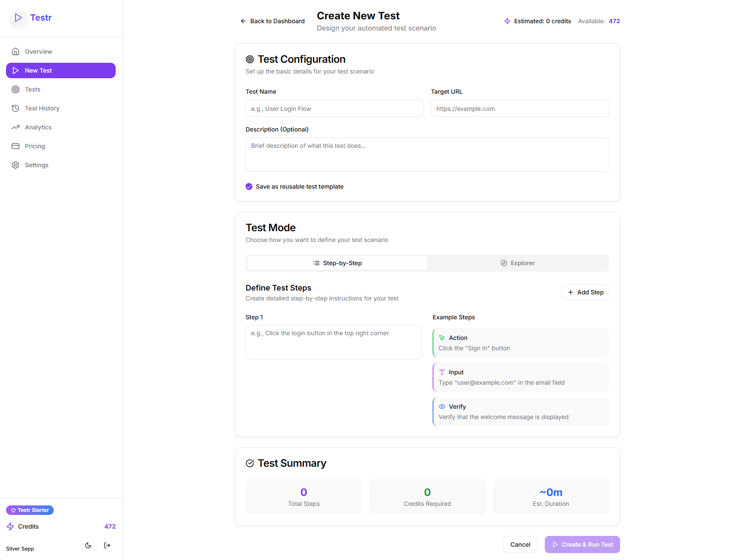
Task: Click the Testr play logo icon
Action: (18, 18)
